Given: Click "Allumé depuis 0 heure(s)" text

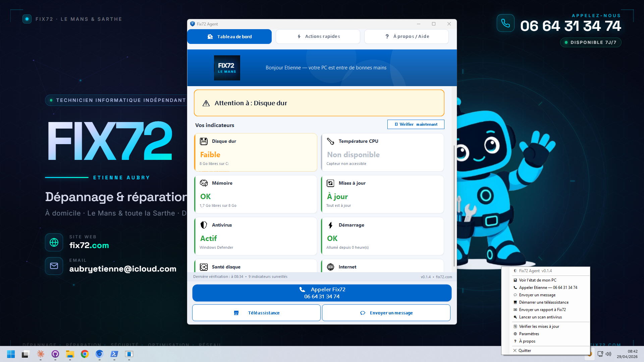Looking at the screenshot, I should click(347, 247).
